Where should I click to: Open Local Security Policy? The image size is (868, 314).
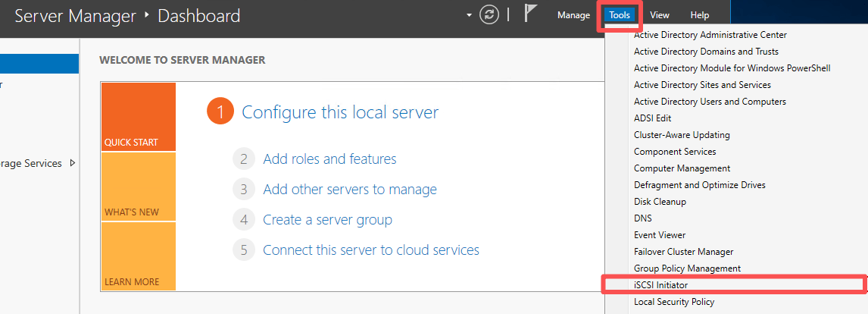[673, 302]
